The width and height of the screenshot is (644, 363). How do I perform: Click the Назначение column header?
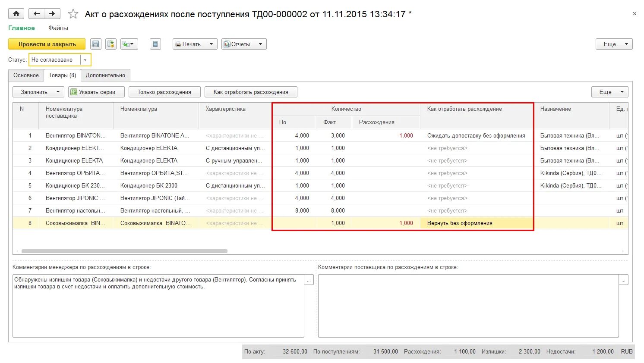[x=571, y=116]
